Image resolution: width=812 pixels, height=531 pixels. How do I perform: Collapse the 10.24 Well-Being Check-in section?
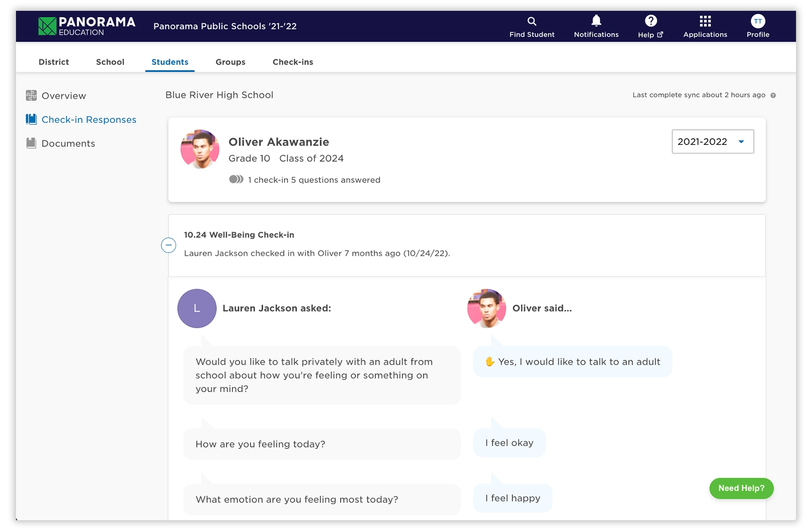pyautogui.click(x=169, y=245)
